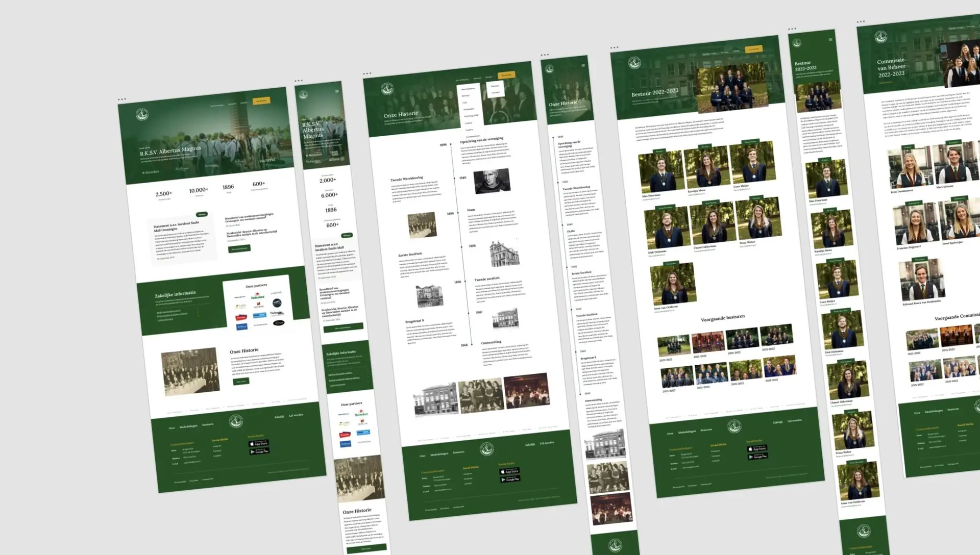
Task: Click Lid worden link in Onze Historie footer
Action: click(547, 443)
